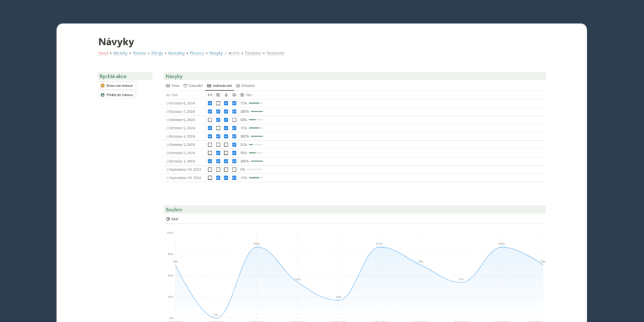Check the dumbbell checkbox for October 2
Viewport: 644px width, 322px height.
point(210,153)
